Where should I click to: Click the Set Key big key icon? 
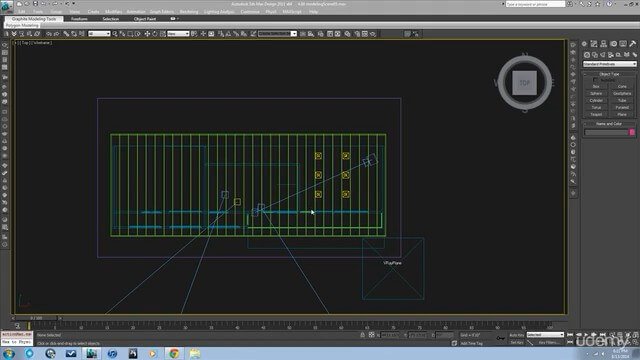(x=500, y=338)
